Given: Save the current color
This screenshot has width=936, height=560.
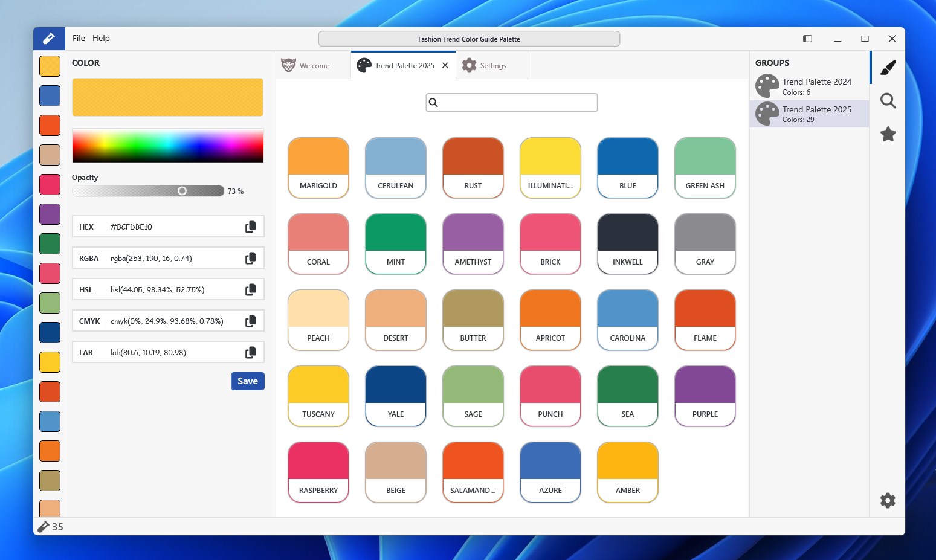Looking at the screenshot, I should [x=248, y=381].
